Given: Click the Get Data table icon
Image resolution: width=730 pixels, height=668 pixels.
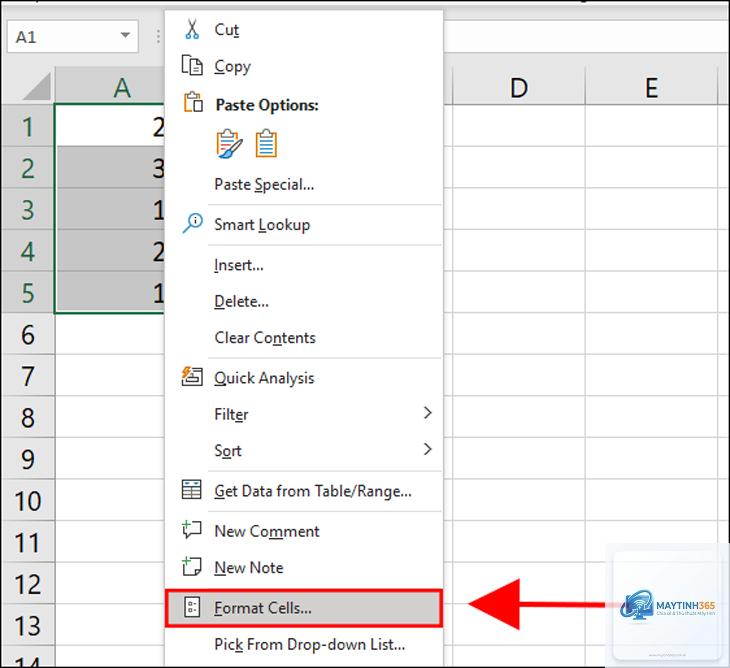Looking at the screenshot, I should point(191,489).
